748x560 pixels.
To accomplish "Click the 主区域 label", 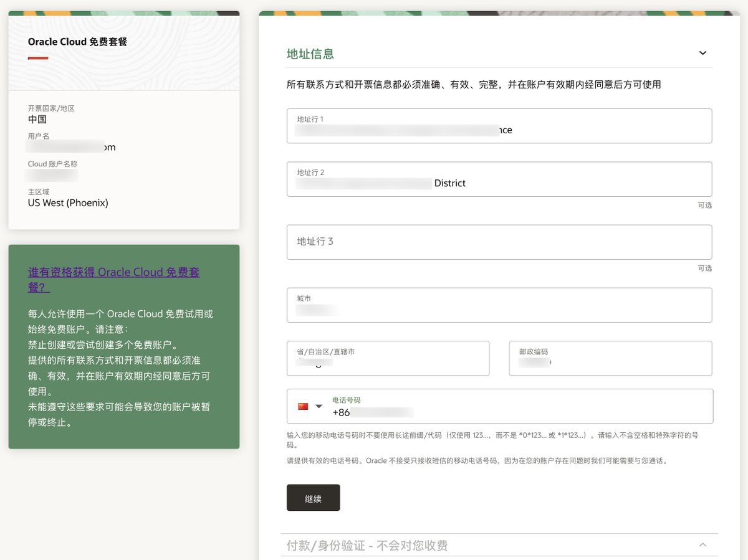I will coord(39,192).
